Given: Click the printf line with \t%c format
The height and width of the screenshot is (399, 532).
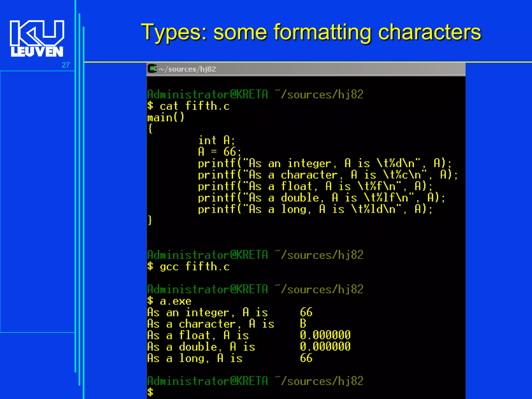Looking at the screenshot, I should 328,175.
